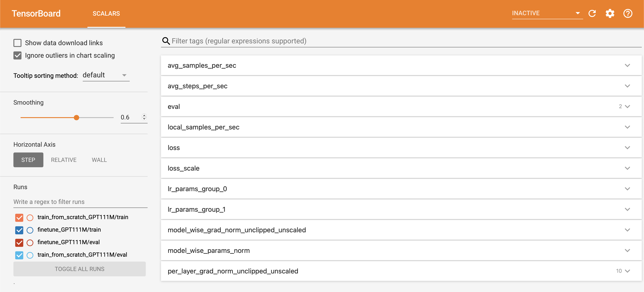
Task: Click the avg_steps_per_sec tag label
Action: (x=197, y=86)
